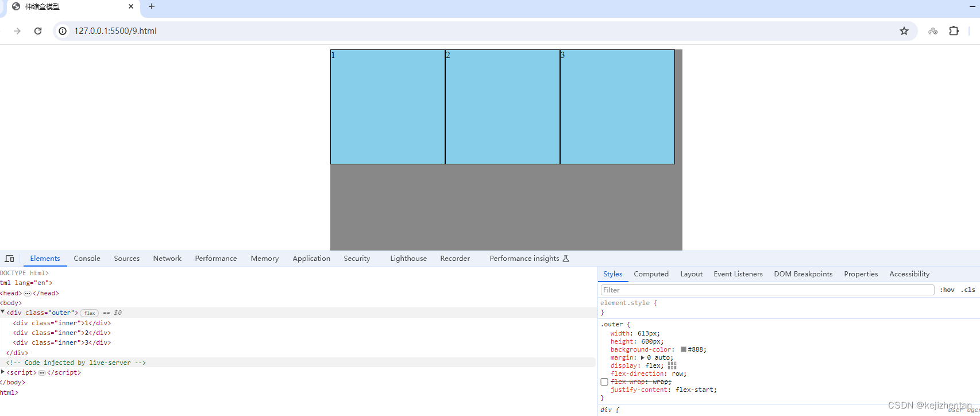Click the blue flex item labeled 3
Image resolution: width=980 pixels, height=416 pixels.
(x=618, y=107)
